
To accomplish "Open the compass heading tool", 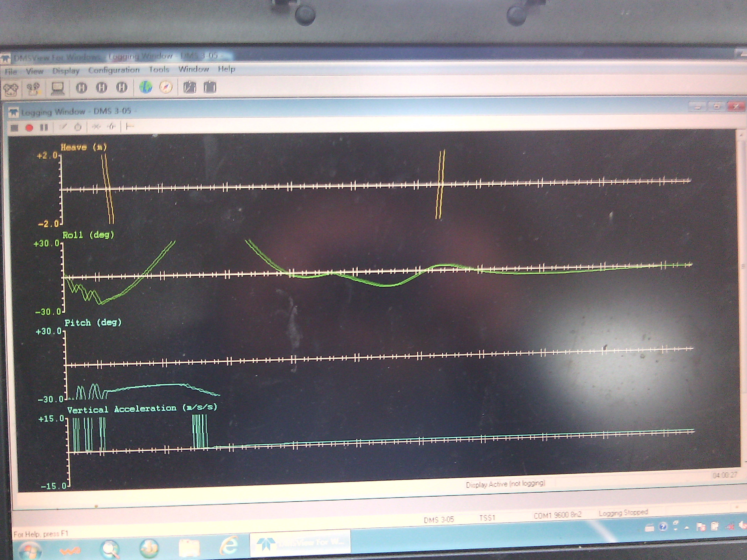I will [x=166, y=87].
